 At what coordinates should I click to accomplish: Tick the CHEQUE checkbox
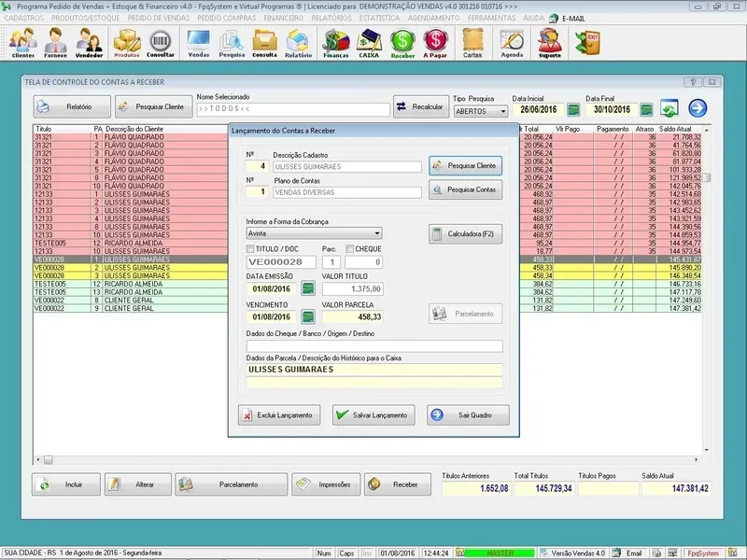coord(350,249)
